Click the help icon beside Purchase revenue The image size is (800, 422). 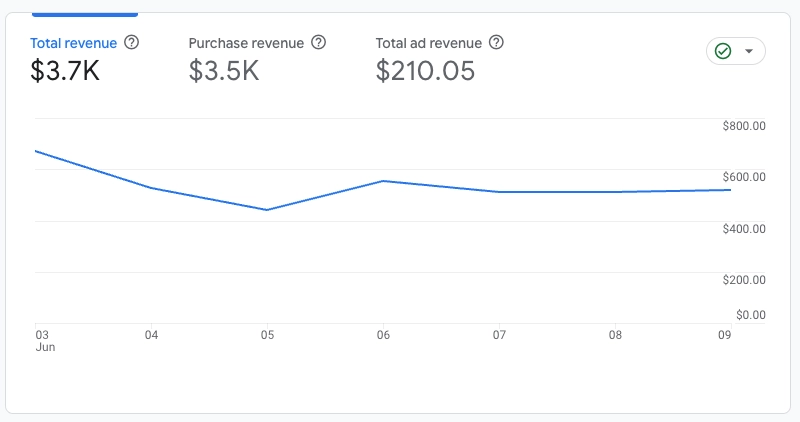click(x=319, y=43)
